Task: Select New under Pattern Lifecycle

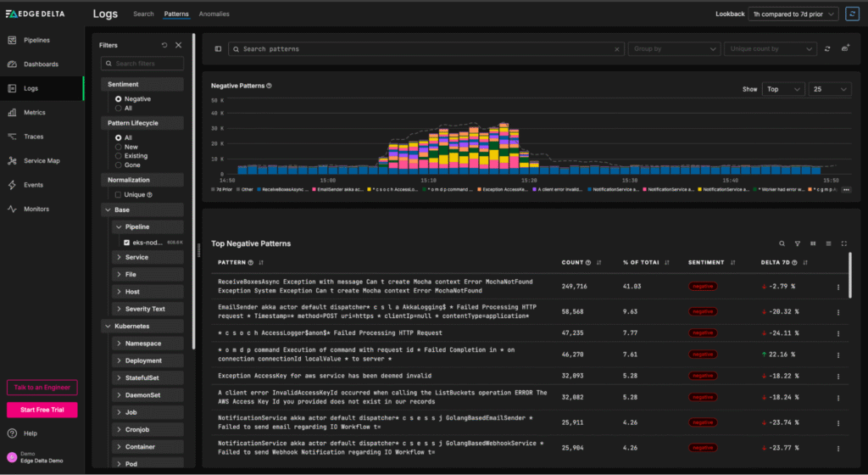Action: click(119, 147)
